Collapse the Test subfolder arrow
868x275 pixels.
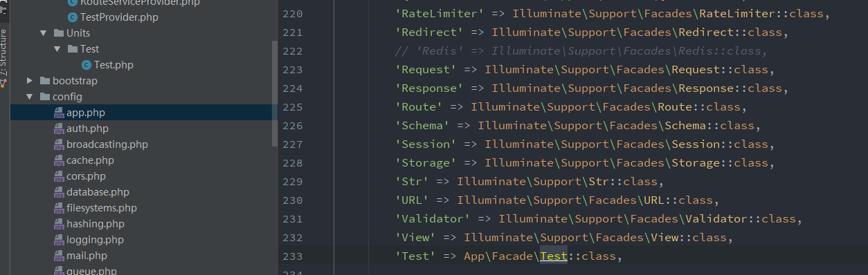click(57, 49)
